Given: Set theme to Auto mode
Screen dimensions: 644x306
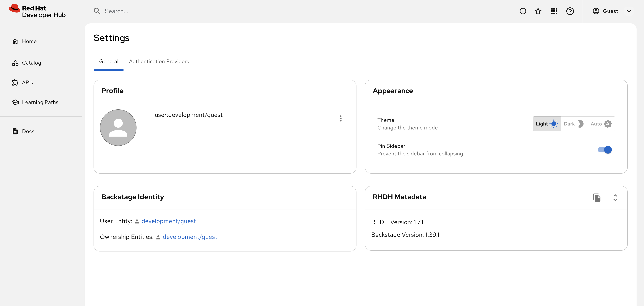Looking at the screenshot, I should click(x=601, y=124).
